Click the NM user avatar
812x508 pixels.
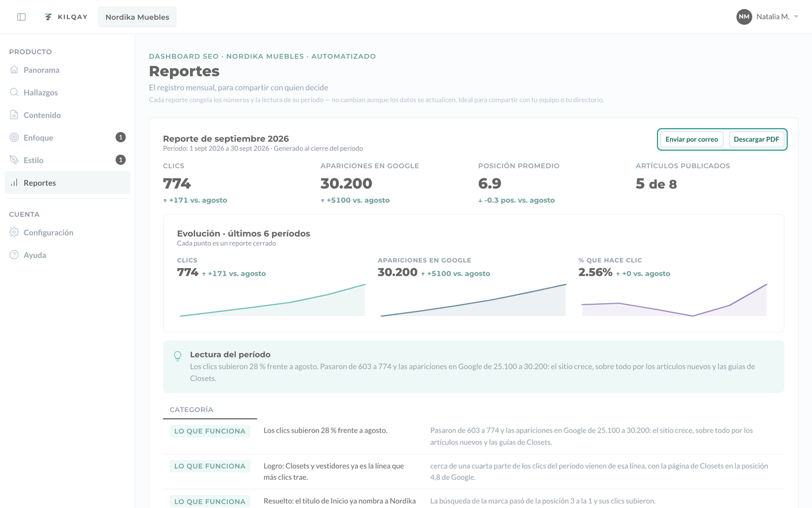[744, 17]
